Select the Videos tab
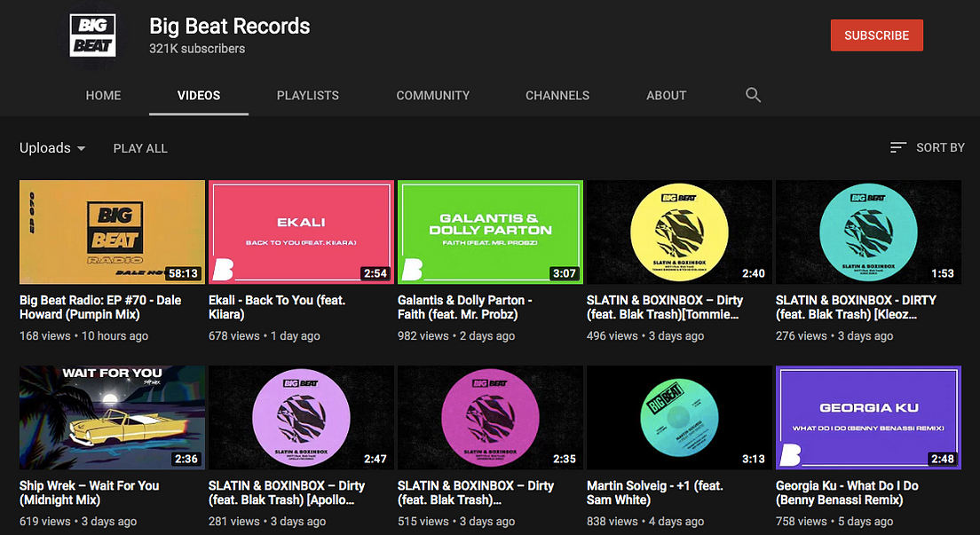This screenshot has height=535, width=980. click(199, 96)
